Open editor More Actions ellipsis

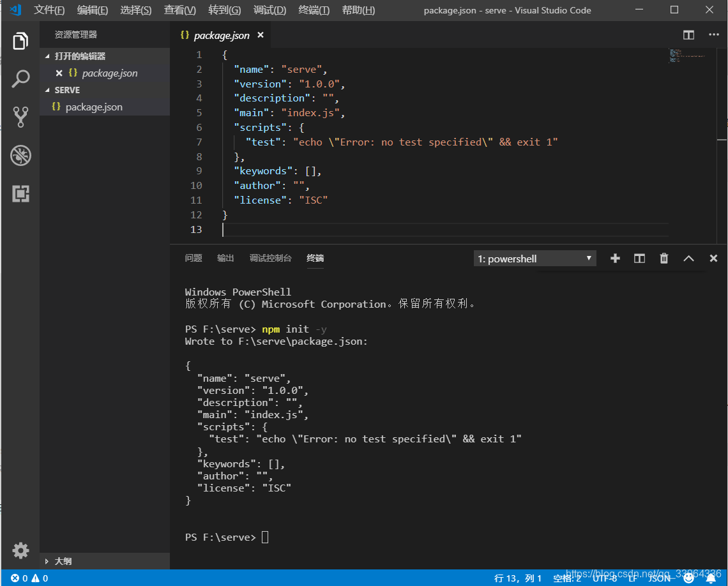713,35
